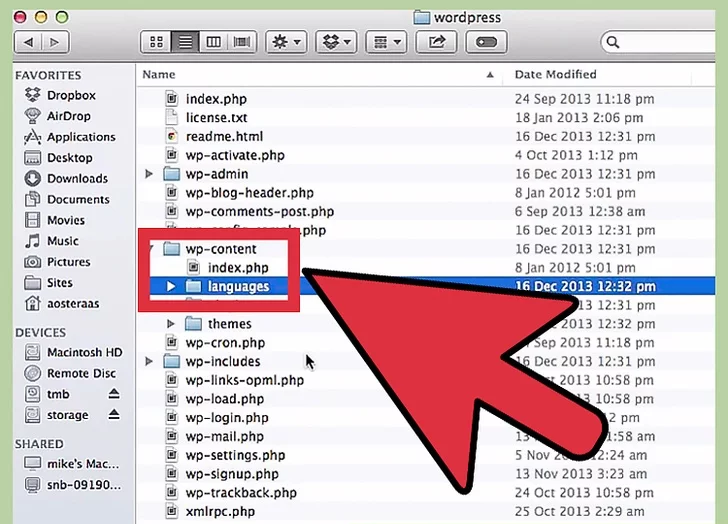Open the Dropbox toolbar dropdown
This screenshot has width=728, height=524.
336,42
